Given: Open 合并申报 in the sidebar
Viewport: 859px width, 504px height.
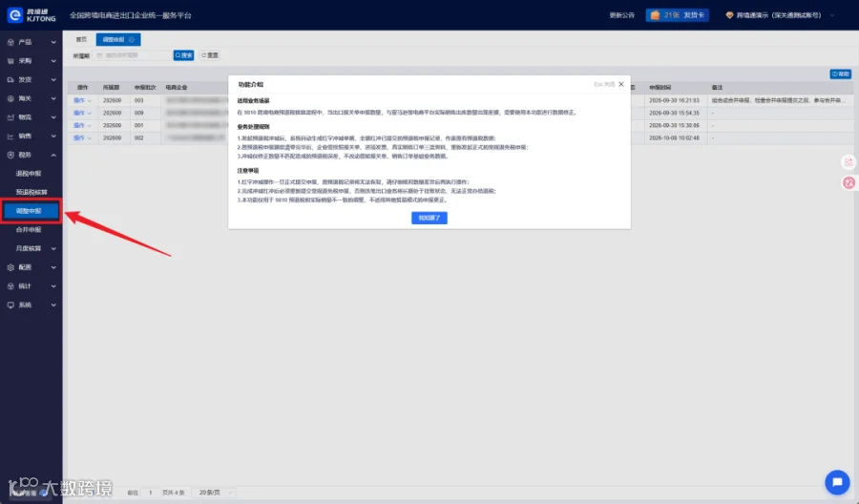Looking at the screenshot, I should tap(29, 230).
